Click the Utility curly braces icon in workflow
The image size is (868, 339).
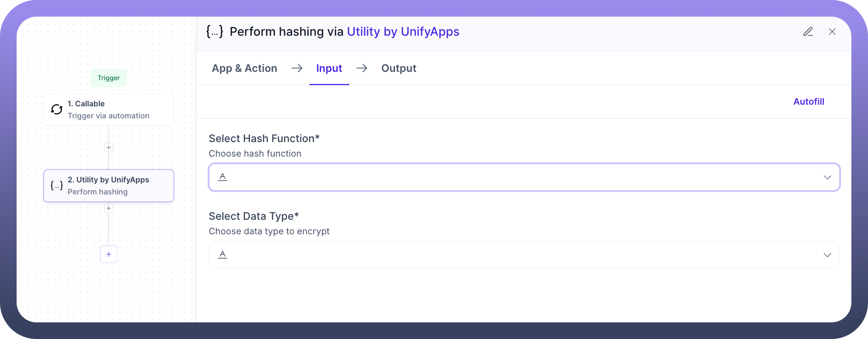56,186
